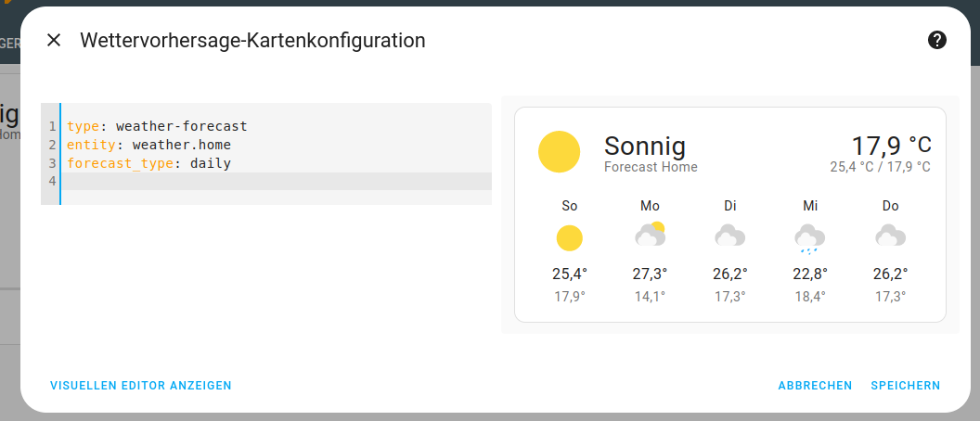Click Tuesday's cloudy forecast icon
Viewport: 980px width, 421px height.
coord(730,236)
